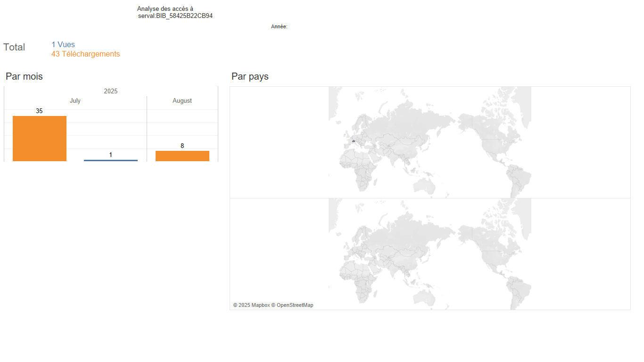The width and height of the screenshot is (644, 362).
Task: Click the Total label
Action: tap(14, 47)
